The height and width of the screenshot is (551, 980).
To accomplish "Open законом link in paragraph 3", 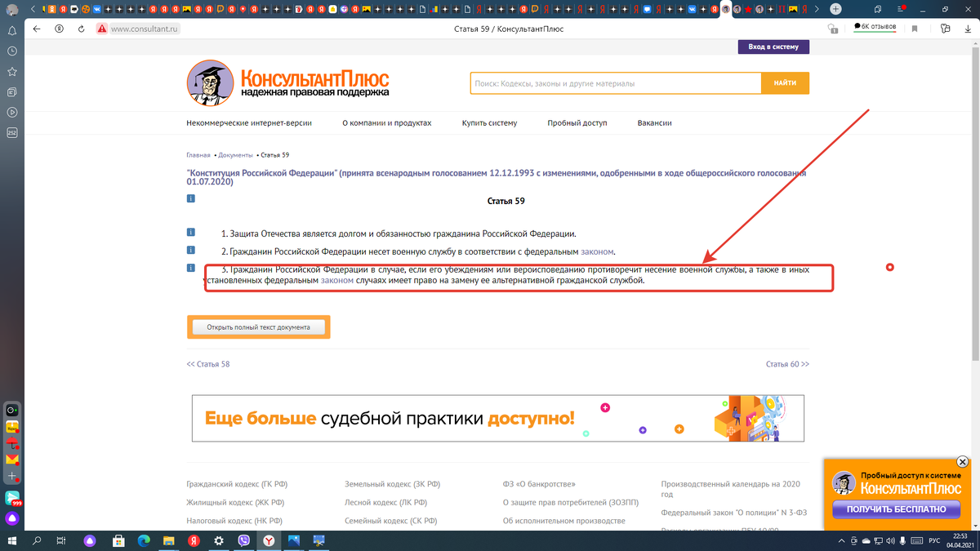I will [x=337, y=281].
